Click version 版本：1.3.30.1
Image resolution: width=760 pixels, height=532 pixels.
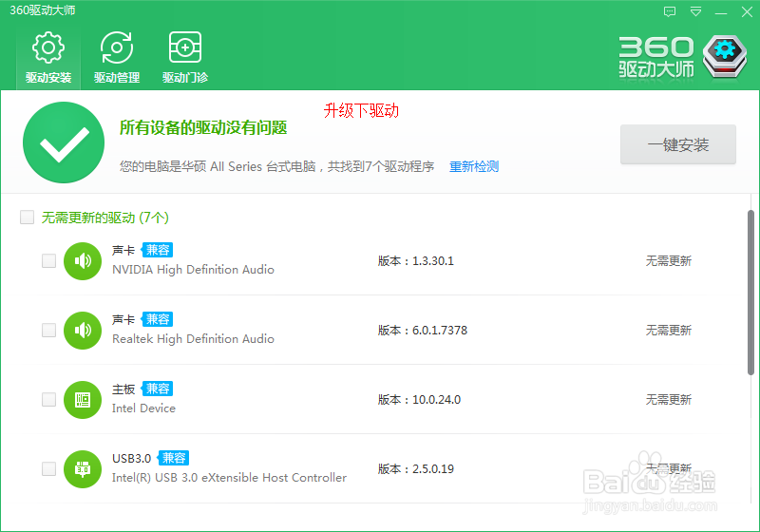click(416, 261)
